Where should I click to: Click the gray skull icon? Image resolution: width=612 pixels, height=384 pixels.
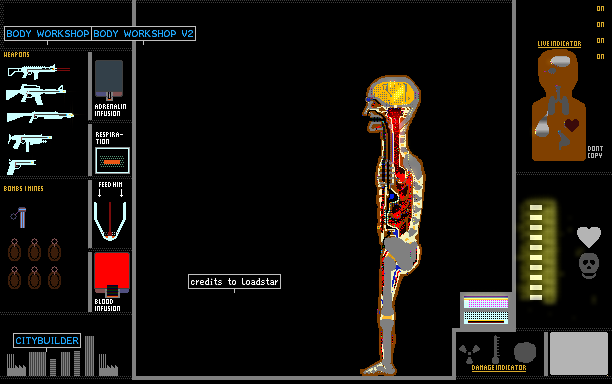tap(589, 266)
